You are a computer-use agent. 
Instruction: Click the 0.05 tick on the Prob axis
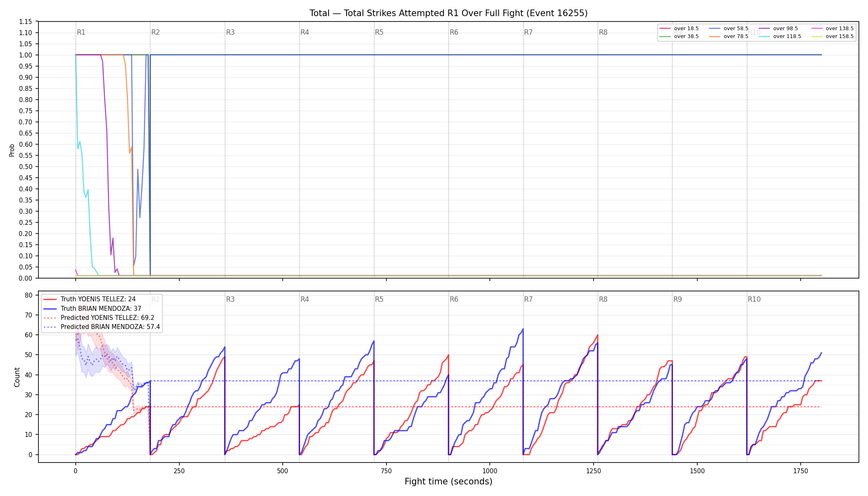tap(26, 267)
